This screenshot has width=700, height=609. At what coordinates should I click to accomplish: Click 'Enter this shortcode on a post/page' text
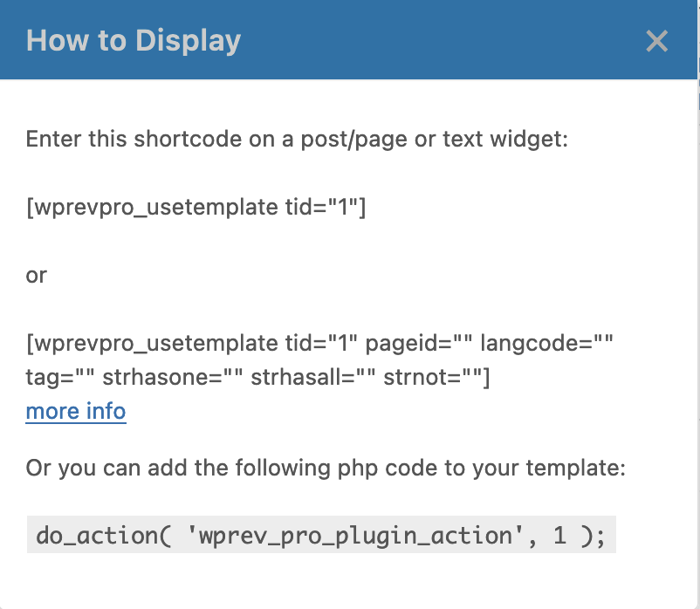click(216, 139)
